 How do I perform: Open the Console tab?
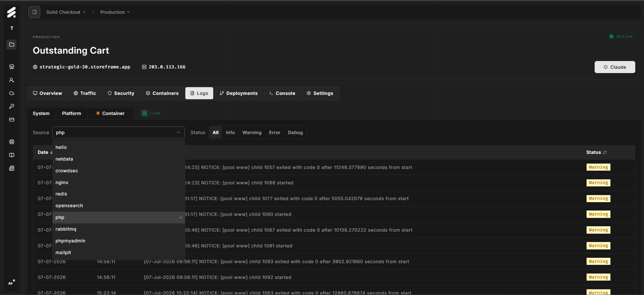point(282,93)
